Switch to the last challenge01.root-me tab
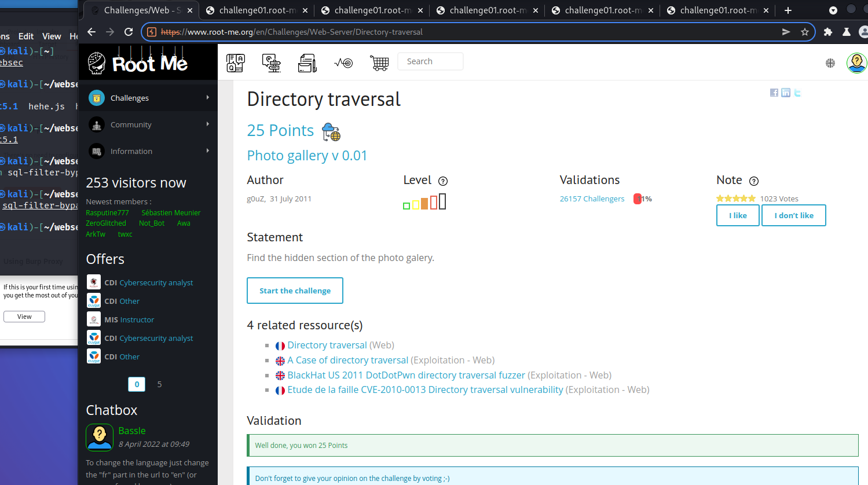868x485 pixels. (718, 10)
